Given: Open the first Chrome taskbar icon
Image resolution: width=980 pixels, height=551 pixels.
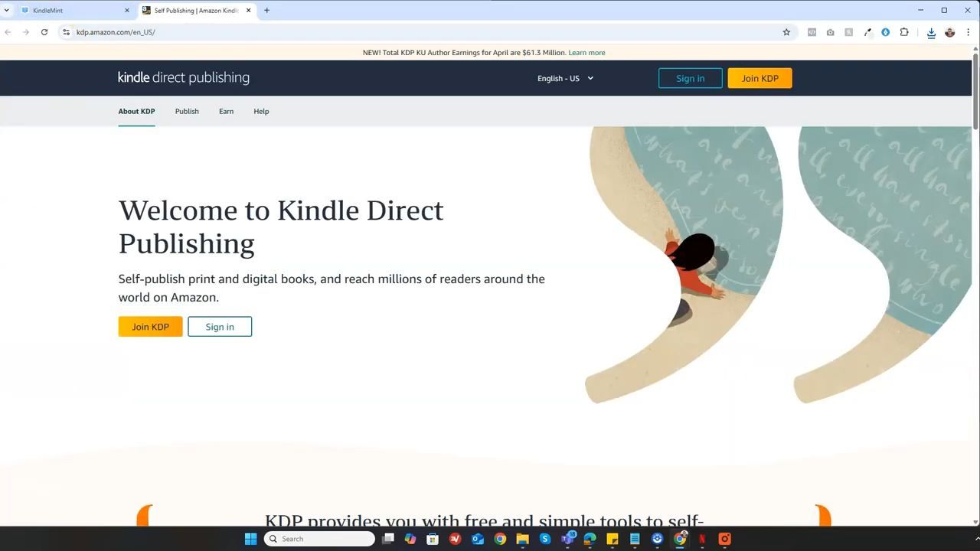Looking at the screenshot, I should 500,539.
